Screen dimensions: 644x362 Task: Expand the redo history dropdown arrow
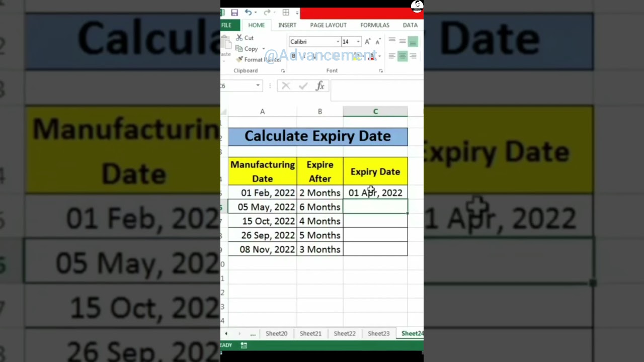coord(274,13)
